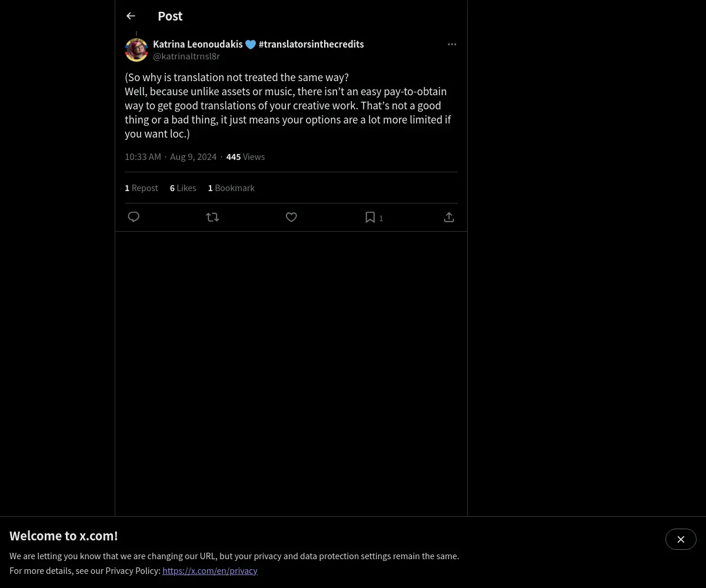Screen dimensions: 706x588
Task: Click the Post heading text
Action: 170,16
